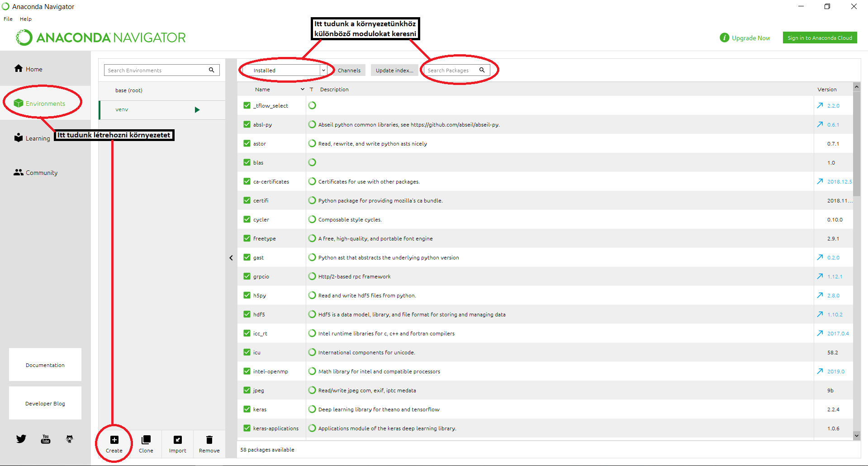868x466 pixels.
Task: Open the Developer Blog button
Action: coord(45,403)
